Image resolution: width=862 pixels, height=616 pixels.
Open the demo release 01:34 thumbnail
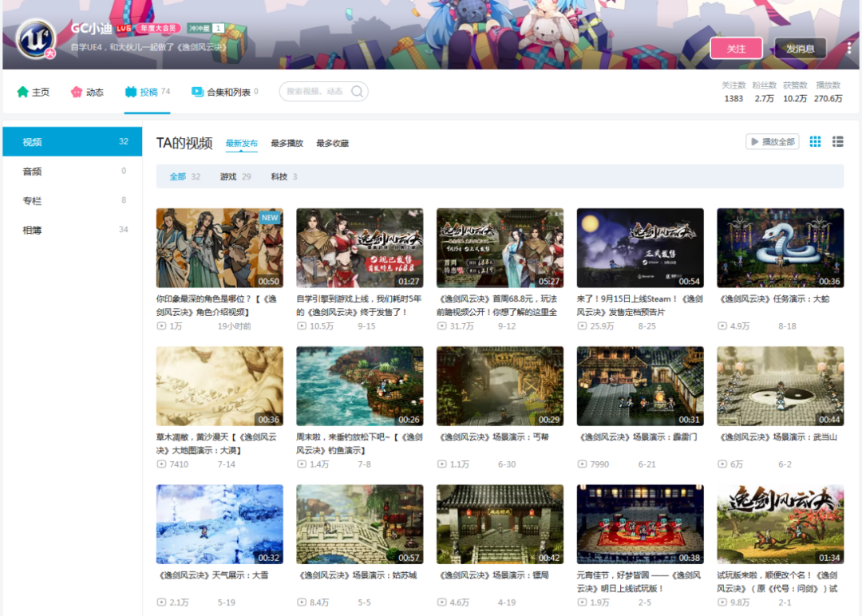(x=780, y=524)
